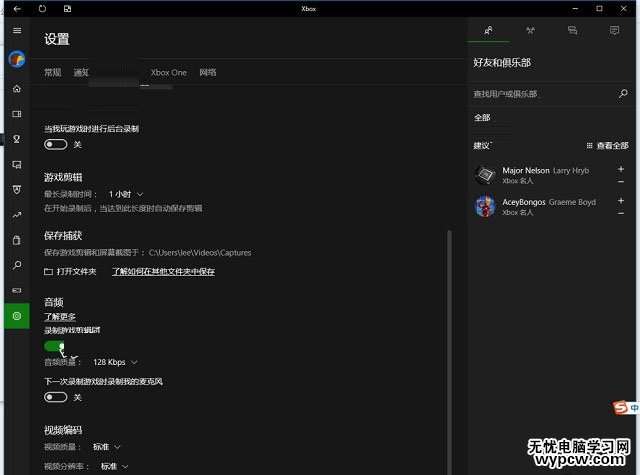Open the hamburger navigation menu
Viewport: 640px width, 475px height.
tap(17, 31)
